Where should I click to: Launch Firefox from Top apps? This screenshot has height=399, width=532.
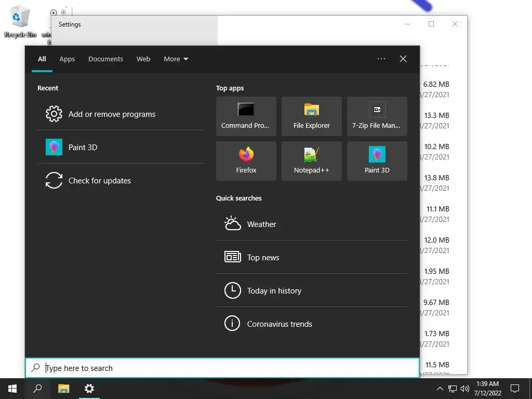246,161
